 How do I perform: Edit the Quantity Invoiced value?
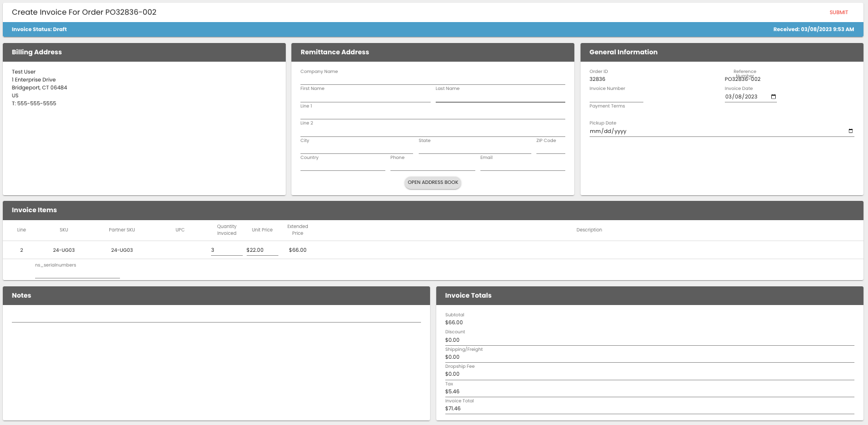(225, 250)
